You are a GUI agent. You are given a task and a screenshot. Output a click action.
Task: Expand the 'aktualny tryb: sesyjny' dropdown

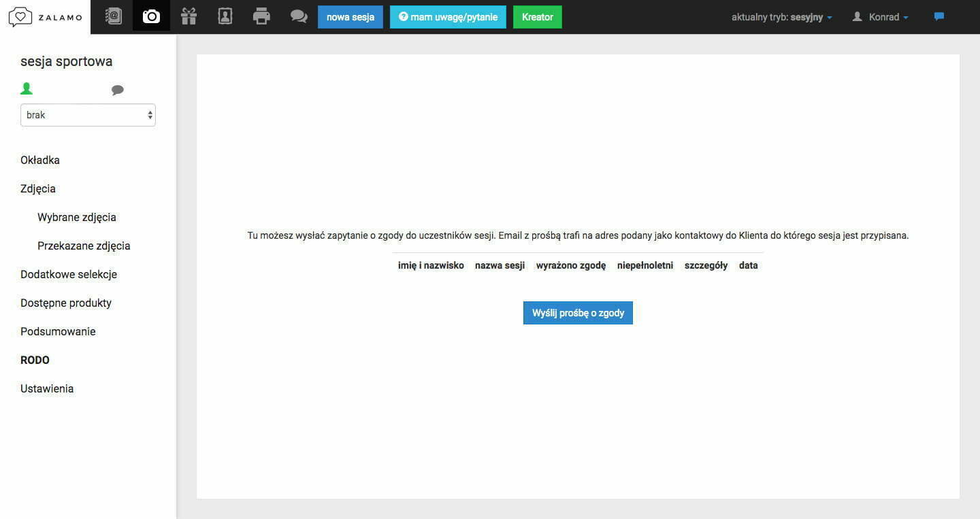pyautogui.click(x=781, y=17)
